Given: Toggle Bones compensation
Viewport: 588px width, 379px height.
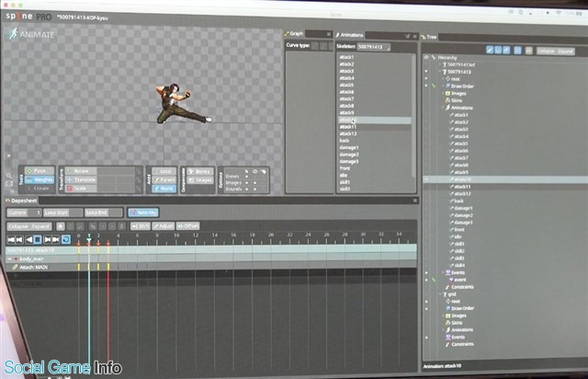Looking at the screenshot, I should pos(200,172).
